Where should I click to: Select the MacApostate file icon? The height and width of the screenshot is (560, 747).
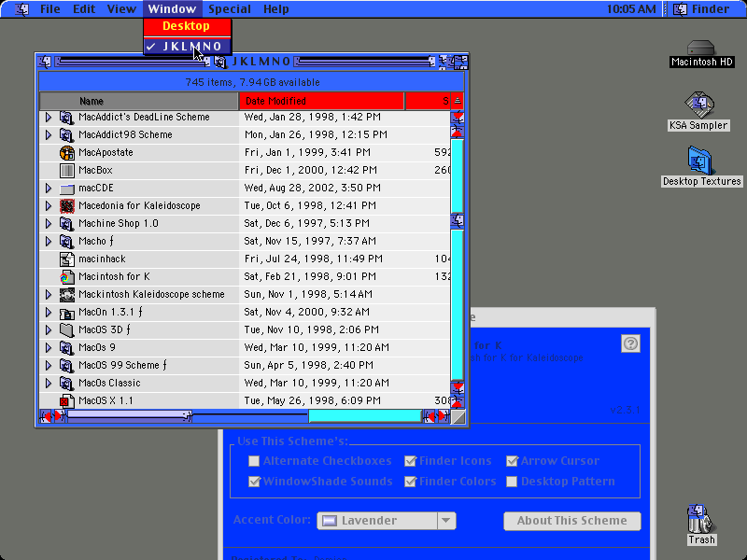pyautogui.click(x=66, y=152)
